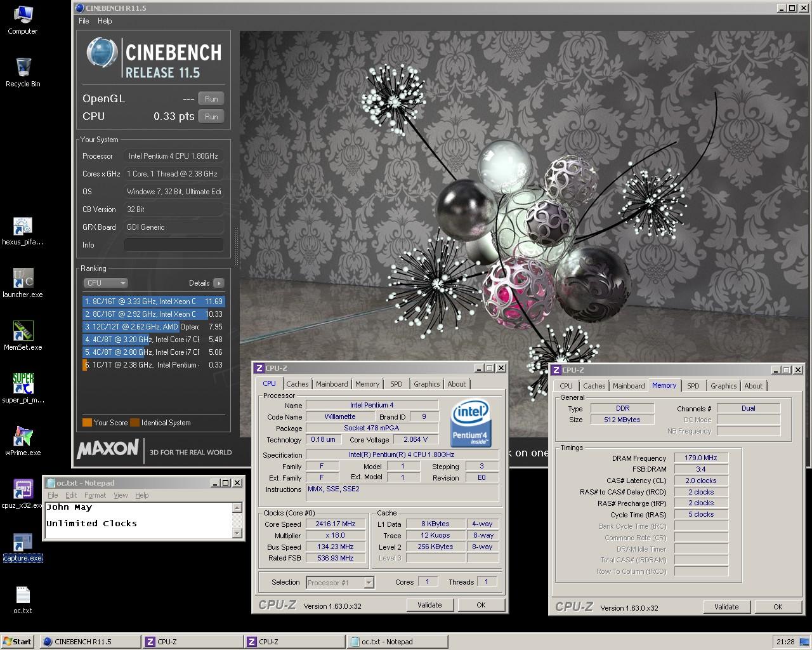Click 'Unlimited Clocks' text in Notepad
This screenshot has width=812, height=650.
point(91,524)
